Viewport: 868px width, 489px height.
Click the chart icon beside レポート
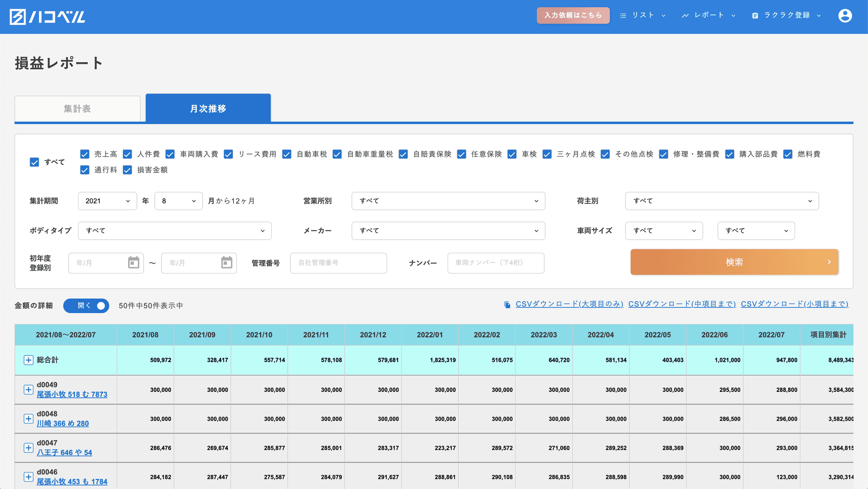tap(685, 16)
